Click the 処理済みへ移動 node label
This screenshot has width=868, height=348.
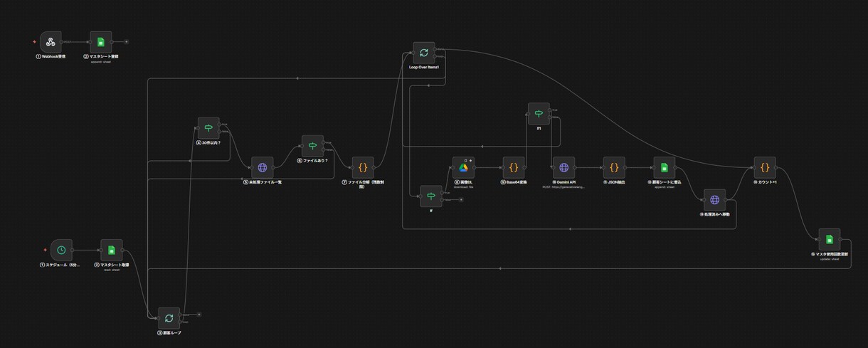point(714,214)
